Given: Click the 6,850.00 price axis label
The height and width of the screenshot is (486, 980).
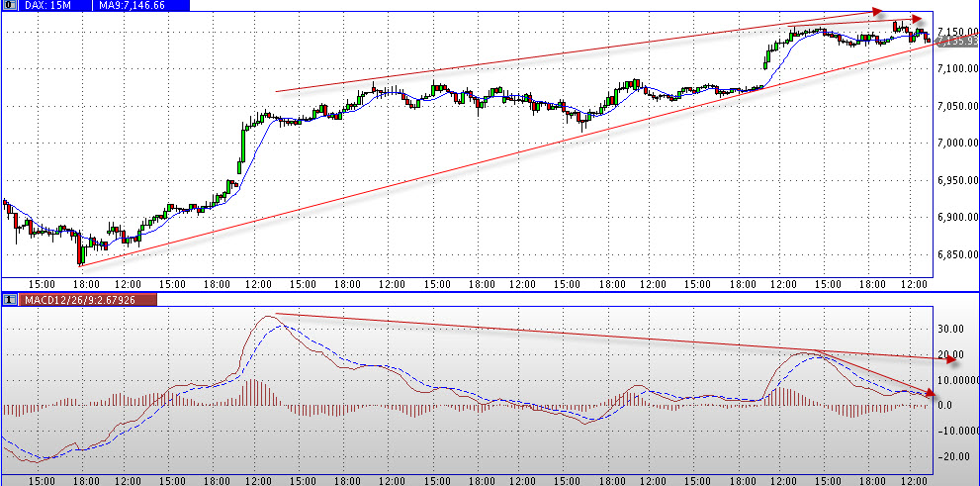Looking at the screenshot, I should pyautogui.click(x=958, y=254).
